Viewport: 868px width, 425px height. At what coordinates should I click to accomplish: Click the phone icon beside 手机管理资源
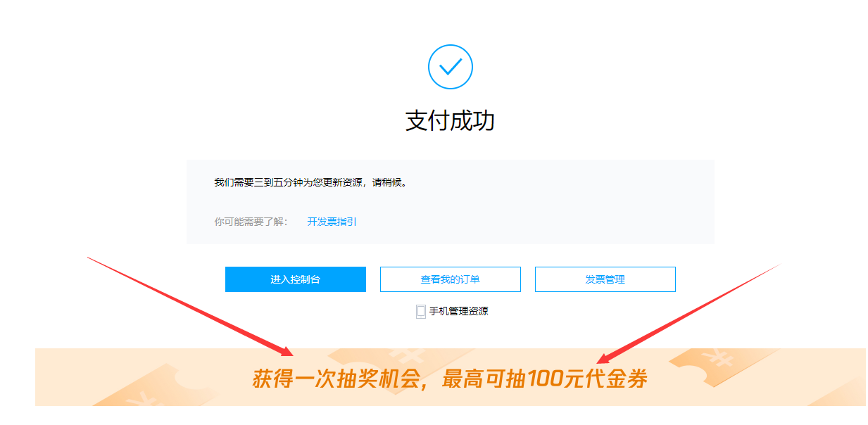pyautogui.click(x=421, y=311)
